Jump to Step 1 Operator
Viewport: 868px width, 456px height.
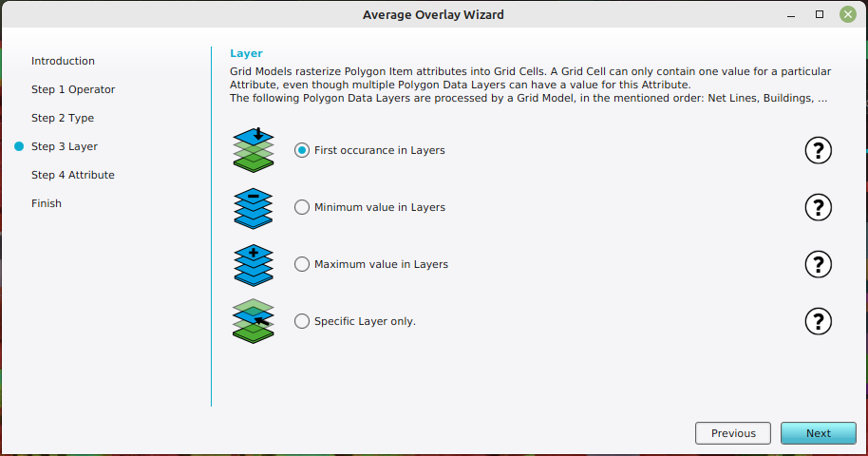tap(73, 89)
